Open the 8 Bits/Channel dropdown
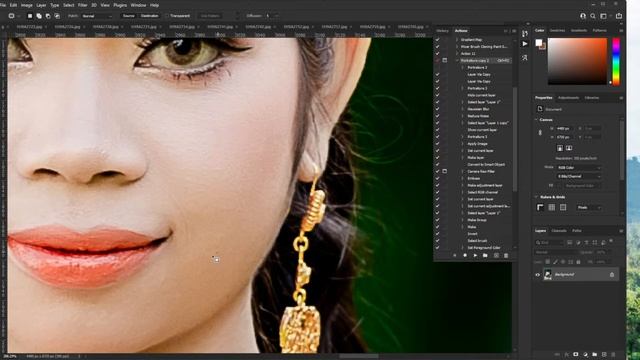Screen dimensions: 640x360 579,176
